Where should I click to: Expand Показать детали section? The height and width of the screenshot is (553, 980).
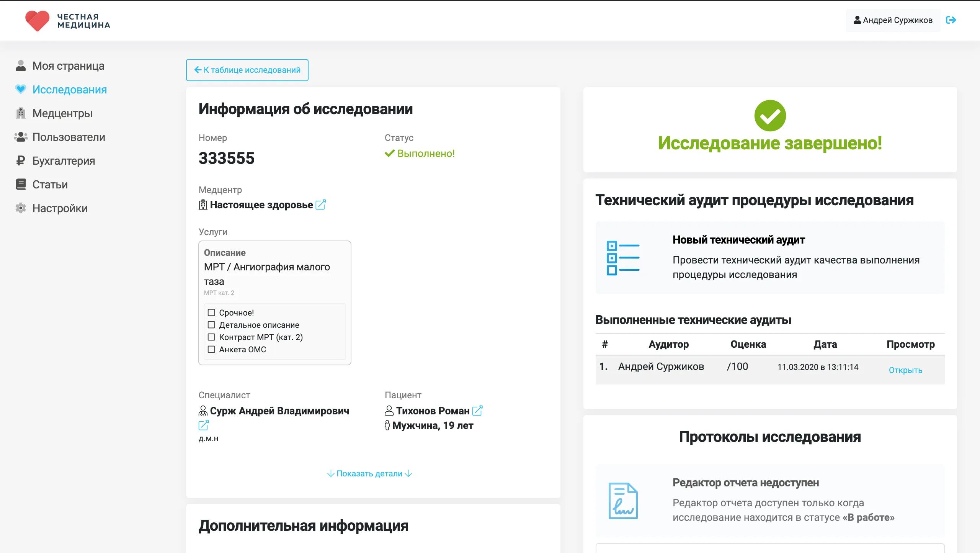369,474
